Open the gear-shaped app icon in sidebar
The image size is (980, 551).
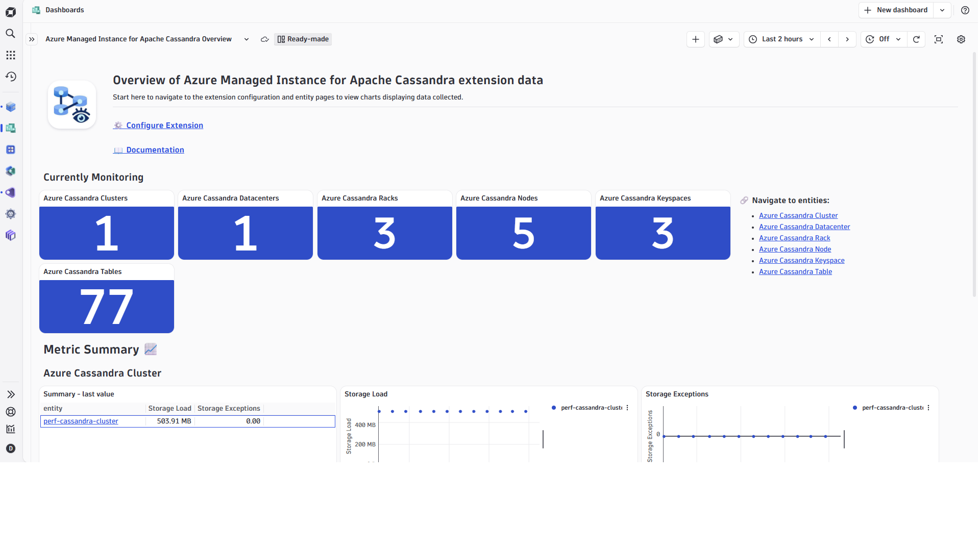point(11,214)
